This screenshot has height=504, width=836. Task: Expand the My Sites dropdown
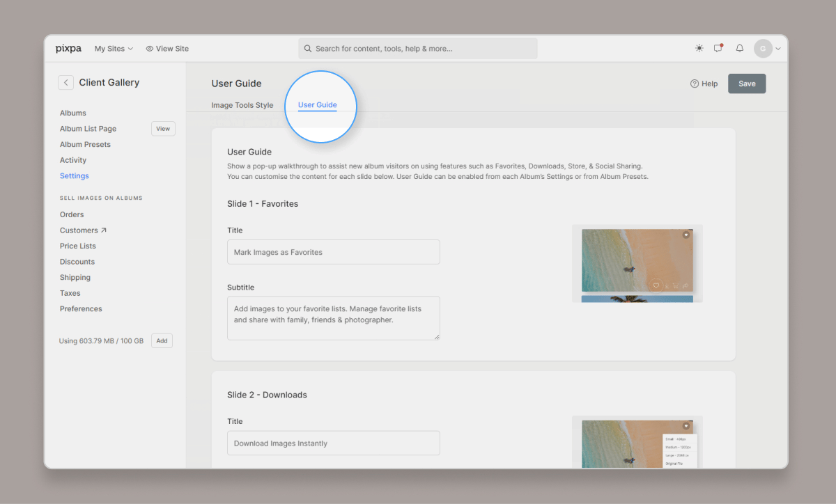pyautogui.click(x=114, y=49)
